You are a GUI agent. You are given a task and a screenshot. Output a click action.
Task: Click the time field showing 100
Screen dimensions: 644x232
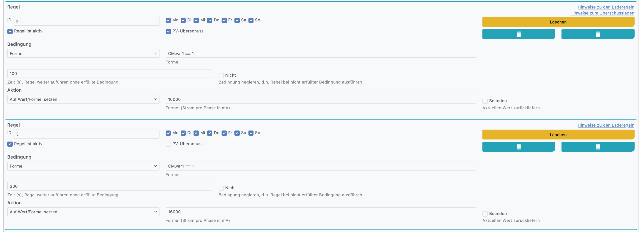110,74
